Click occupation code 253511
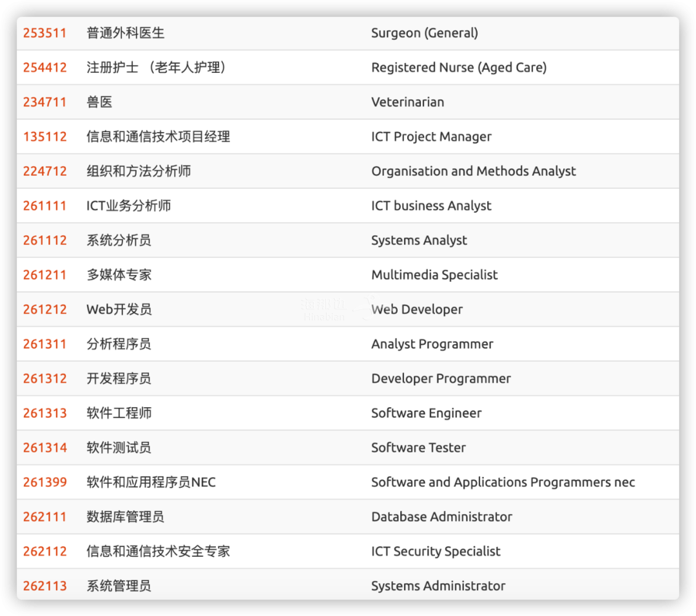This screenshot has height=616, width=696. pos(45,33)
